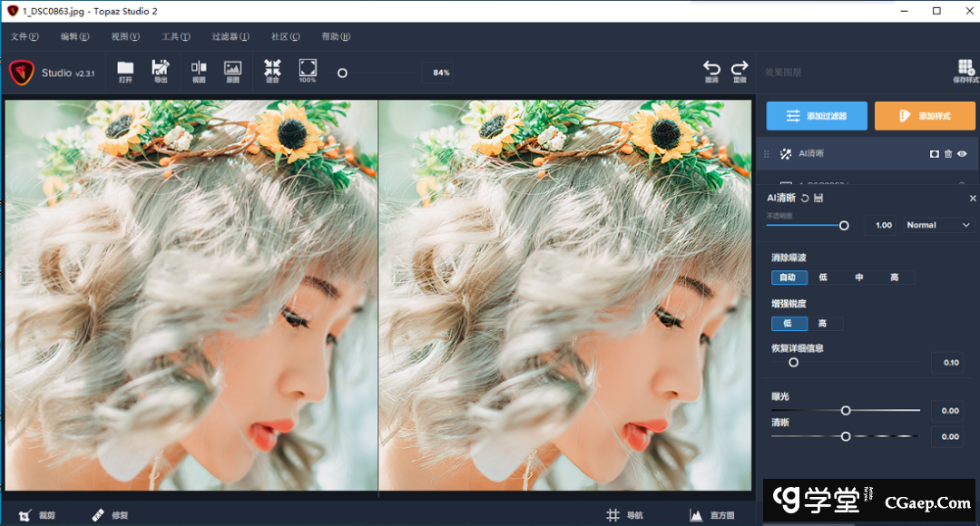Image resolution: width=980 pixels, height=526 pixels.
Task: Set zoom to 100% using toolbar icon
Action: [x=308, y=69]
